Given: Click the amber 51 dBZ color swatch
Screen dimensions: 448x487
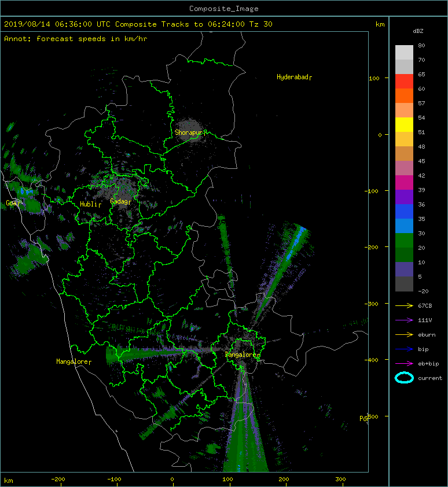Looking at the screenshot, I should click(404, 139).
